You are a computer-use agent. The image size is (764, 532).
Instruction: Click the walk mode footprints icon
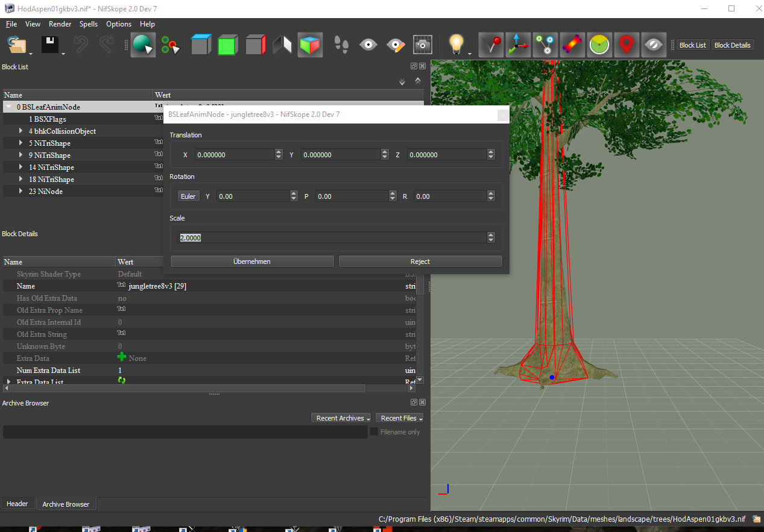[x=341, y=45]
